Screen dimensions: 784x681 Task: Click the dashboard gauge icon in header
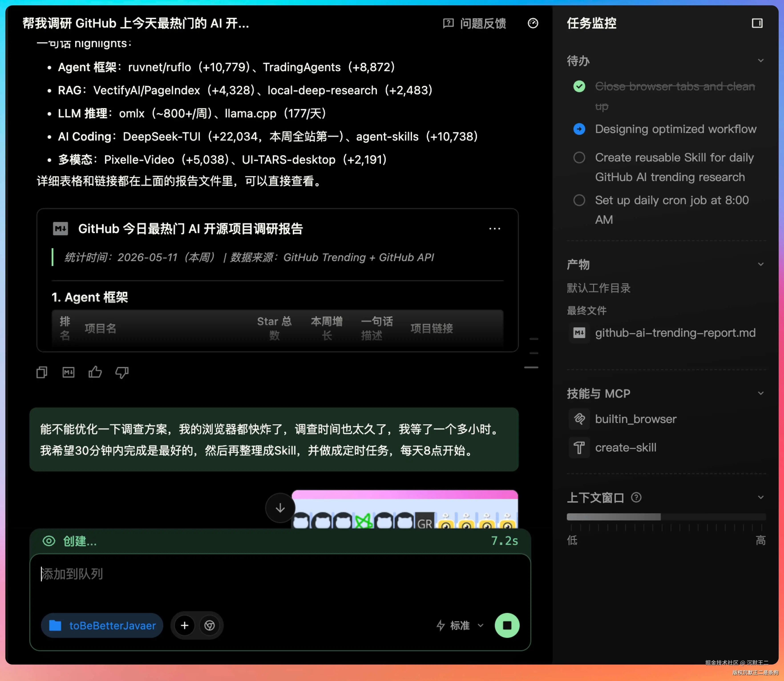(533, 23)
